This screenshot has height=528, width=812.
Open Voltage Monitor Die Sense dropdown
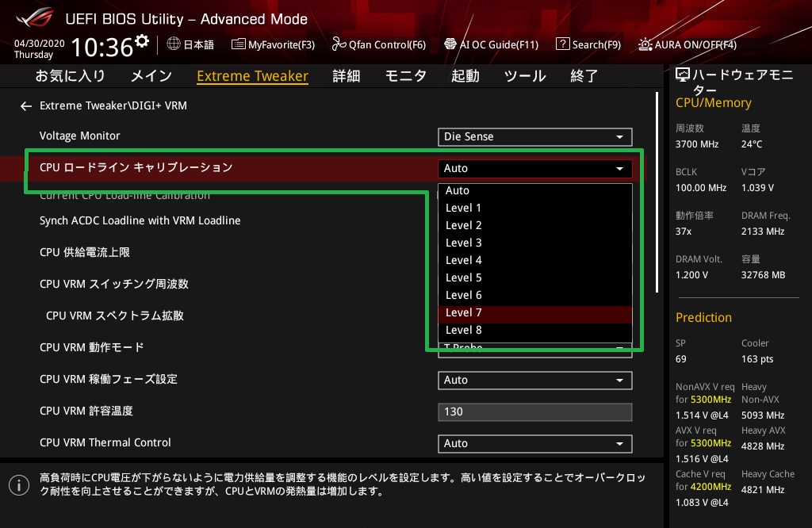(535, 136)
